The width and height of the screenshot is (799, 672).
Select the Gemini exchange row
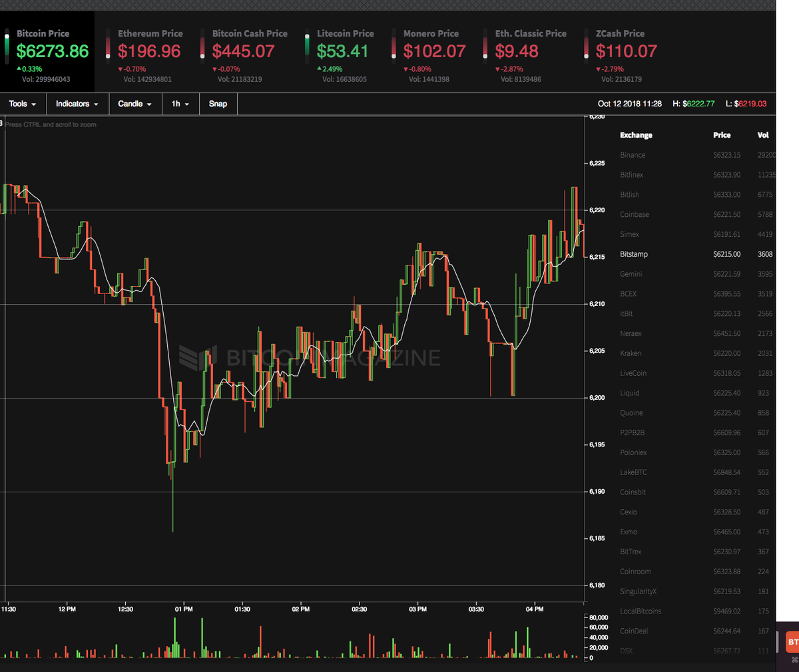point(697,274)
